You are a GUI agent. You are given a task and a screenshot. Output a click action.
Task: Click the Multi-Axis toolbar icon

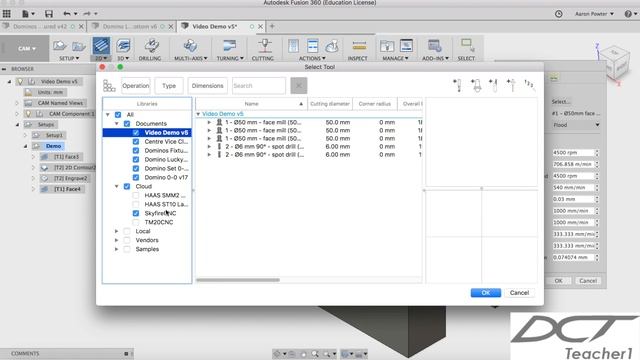click(x=190, y=45)
